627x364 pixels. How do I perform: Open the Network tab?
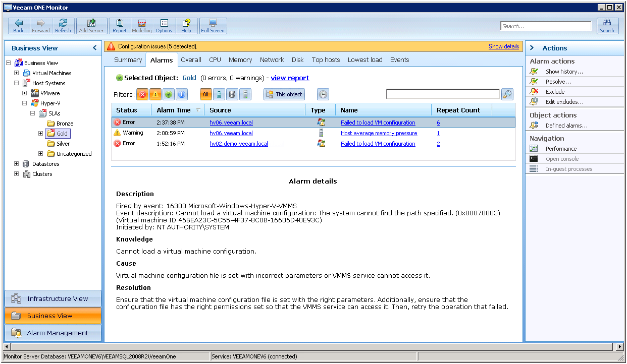point(272,59)
